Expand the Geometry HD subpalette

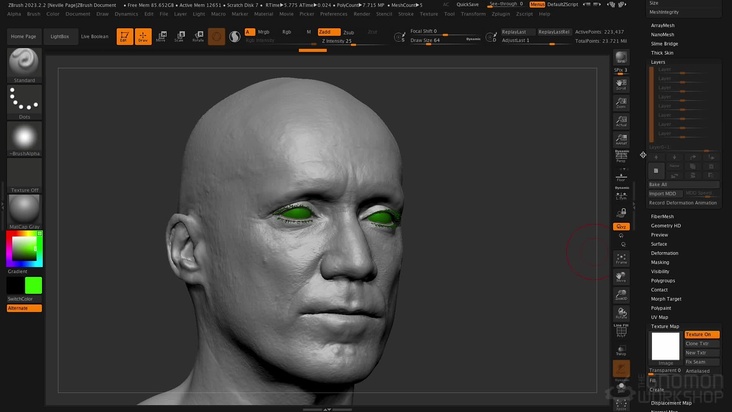666,225
